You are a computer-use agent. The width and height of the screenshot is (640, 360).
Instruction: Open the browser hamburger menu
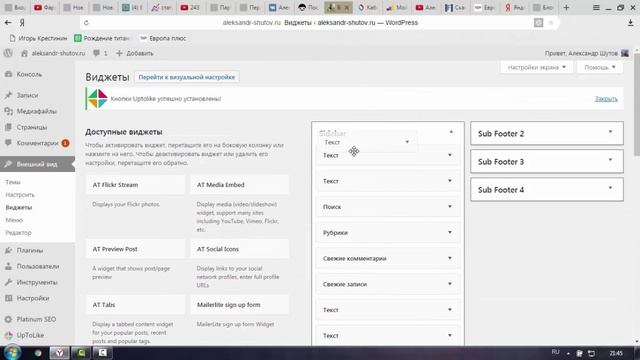(596, 7)
